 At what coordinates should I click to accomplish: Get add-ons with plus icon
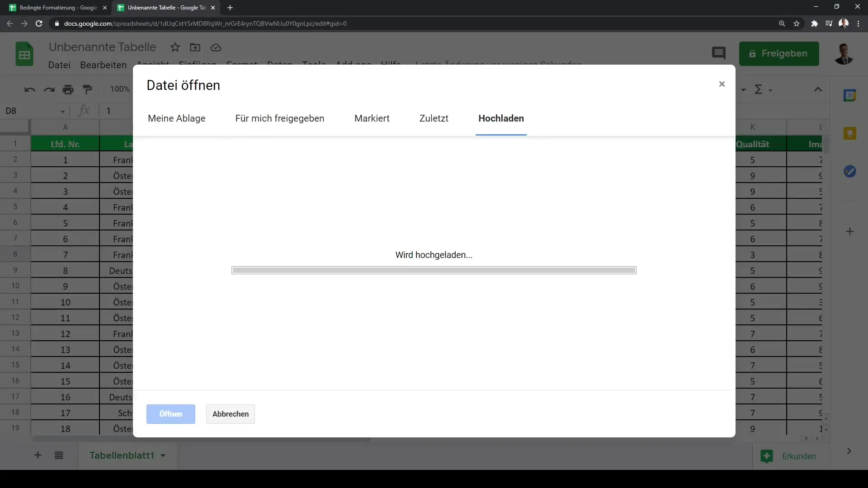click(849, 231)
